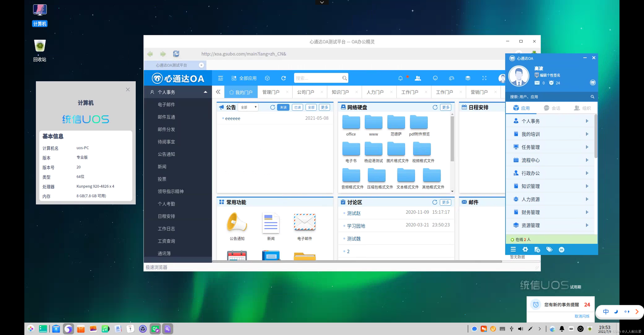This screenshot has height=335, width=644.
Task: Switch to 会话 tab in 心通达OA messenger
Action: click(552, 108)
